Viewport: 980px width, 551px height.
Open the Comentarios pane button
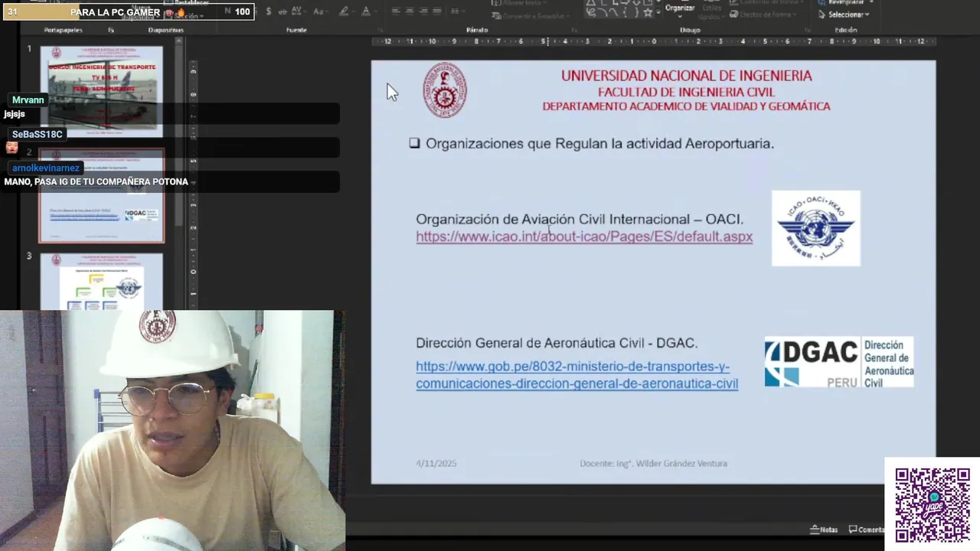866,529
